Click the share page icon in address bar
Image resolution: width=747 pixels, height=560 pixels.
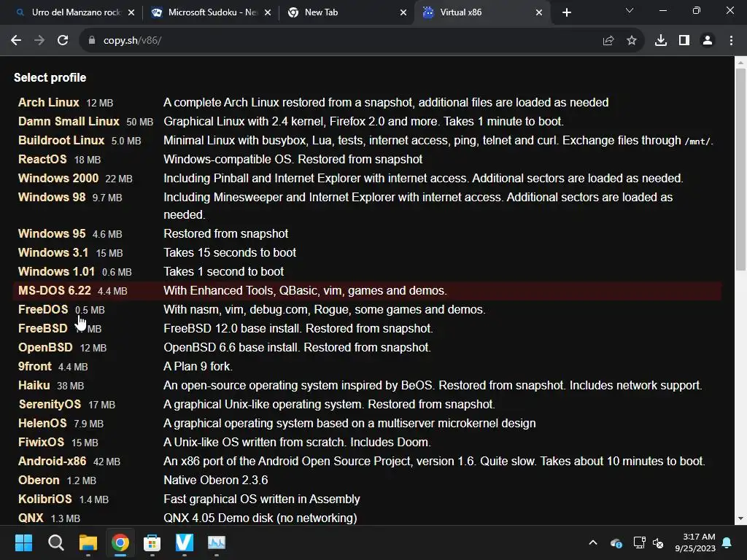click(x=608, y=41)
